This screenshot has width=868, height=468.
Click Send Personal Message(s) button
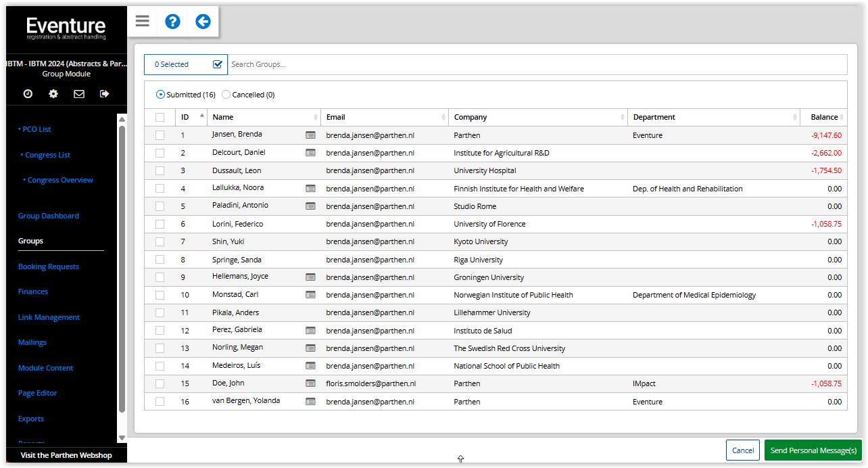click(814, 450)
